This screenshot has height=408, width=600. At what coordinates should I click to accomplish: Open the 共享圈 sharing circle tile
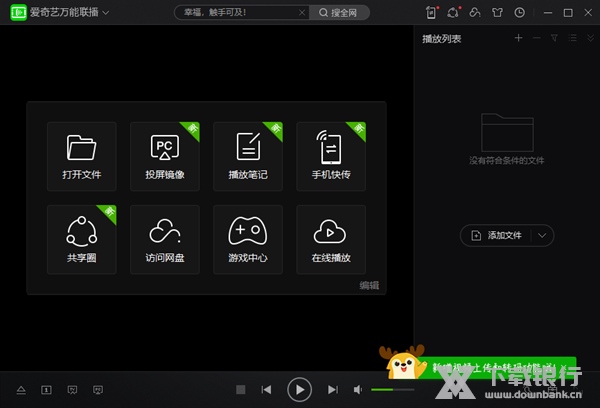click(81, 239)
